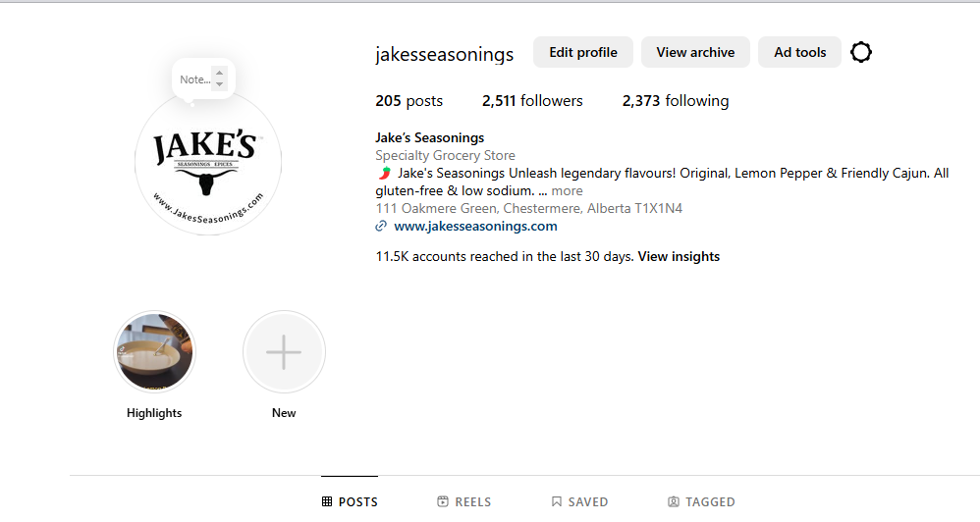The image size is (980, 522).
Task: Open the Reels tab
Action: 464,501
